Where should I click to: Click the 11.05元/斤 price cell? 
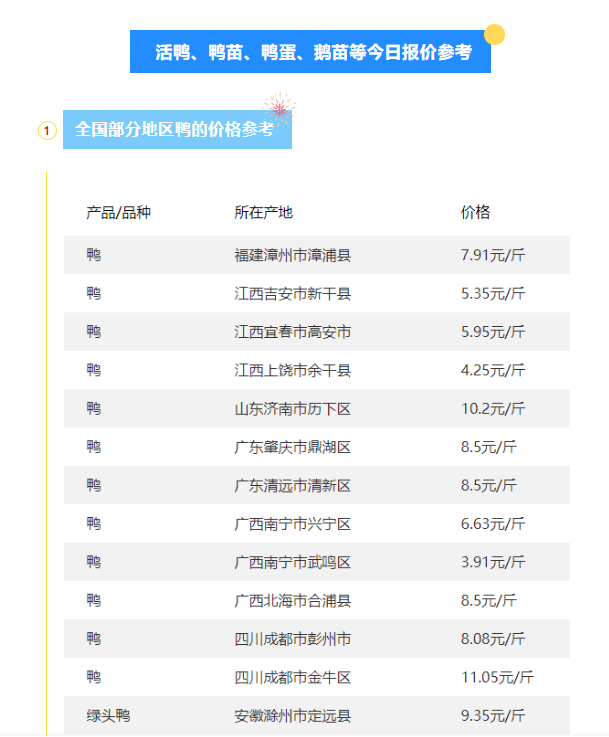497,678
